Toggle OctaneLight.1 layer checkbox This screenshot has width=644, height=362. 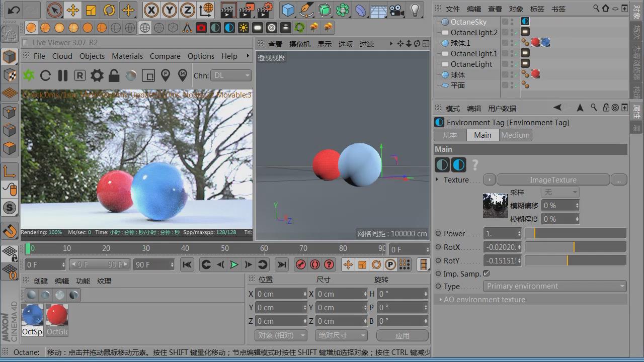[x=505, y=53]
